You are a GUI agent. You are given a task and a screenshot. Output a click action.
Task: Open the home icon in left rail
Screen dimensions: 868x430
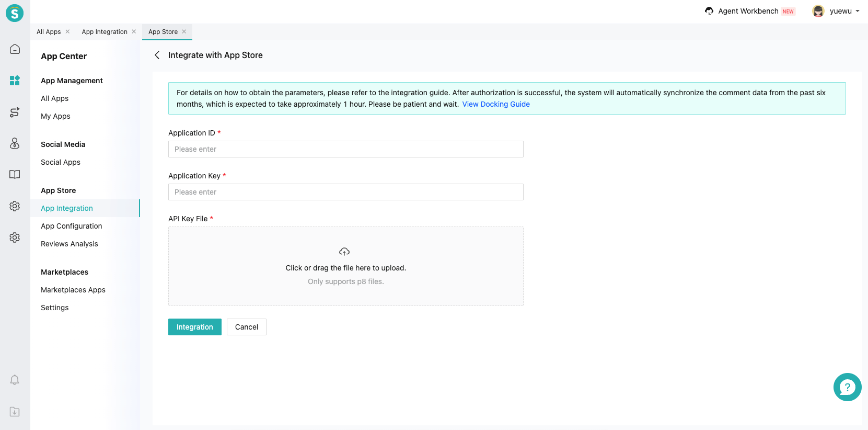tap(15, 49)
